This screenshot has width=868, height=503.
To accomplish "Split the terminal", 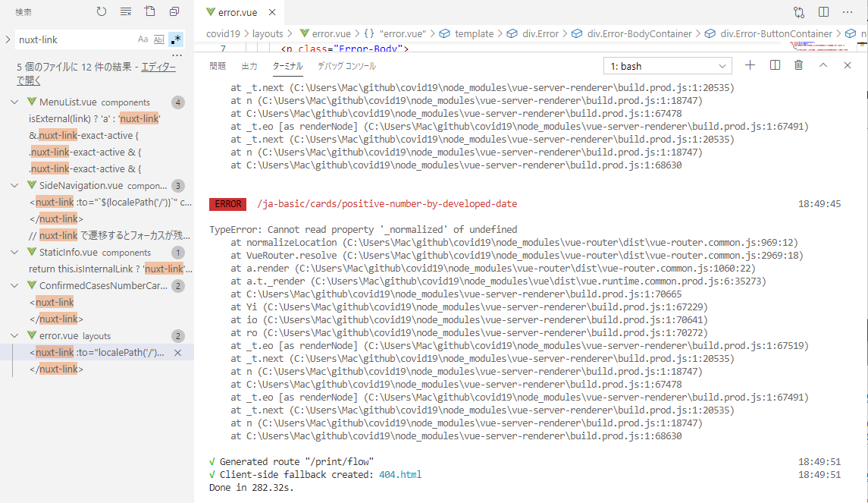I will tap(775, 65).
